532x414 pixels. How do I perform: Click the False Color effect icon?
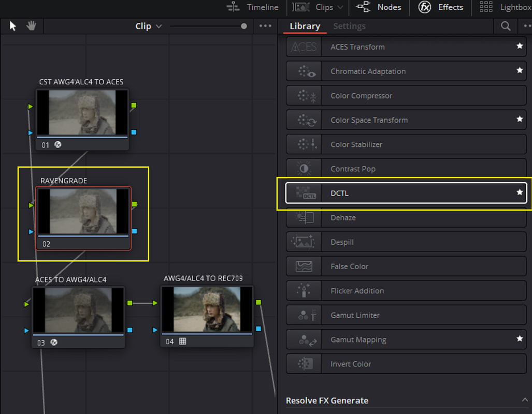coord(304,267)
